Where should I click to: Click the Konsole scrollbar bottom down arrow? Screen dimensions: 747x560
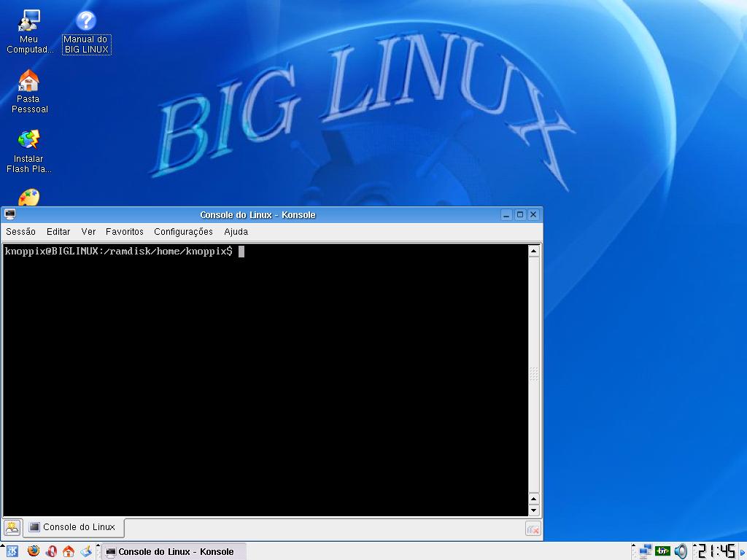[x=533, y=510]
